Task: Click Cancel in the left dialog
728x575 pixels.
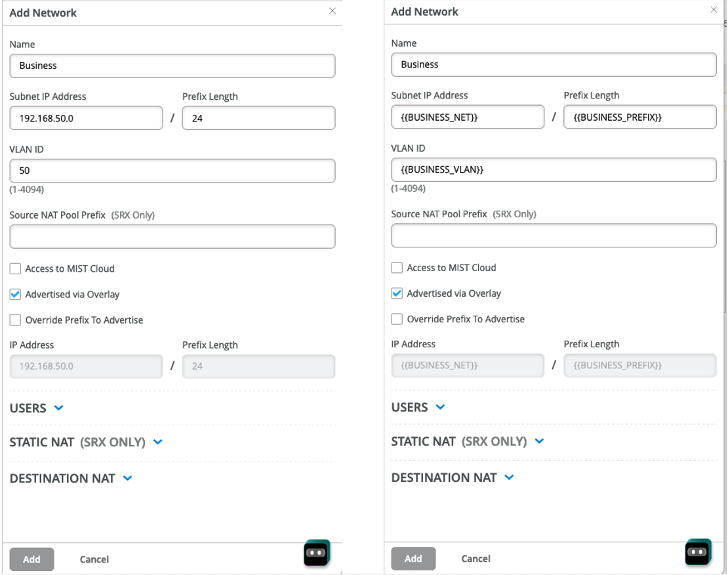Action: point(94,559)
